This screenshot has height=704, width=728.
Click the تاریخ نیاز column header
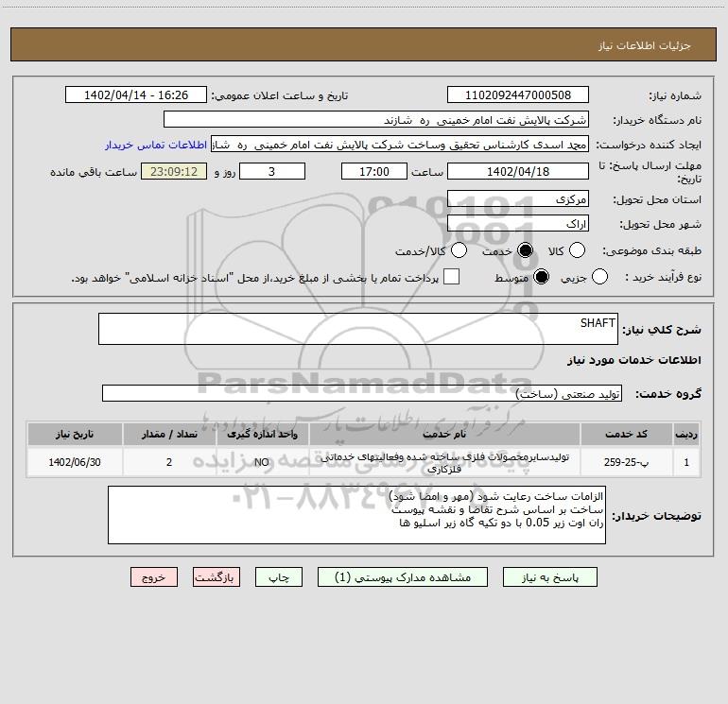tap(75, 434)
